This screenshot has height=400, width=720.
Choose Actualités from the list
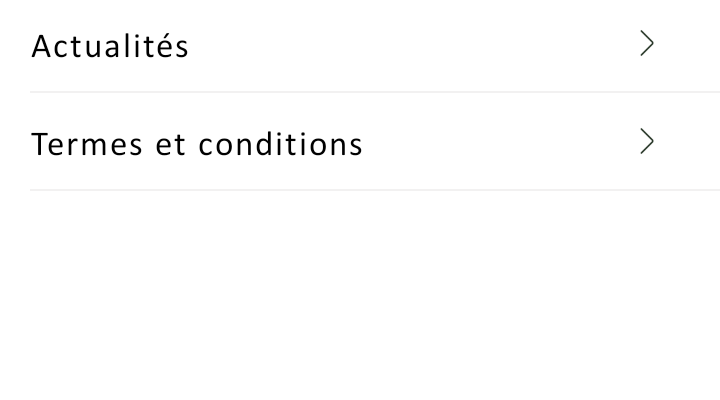[x=110, y=46]
